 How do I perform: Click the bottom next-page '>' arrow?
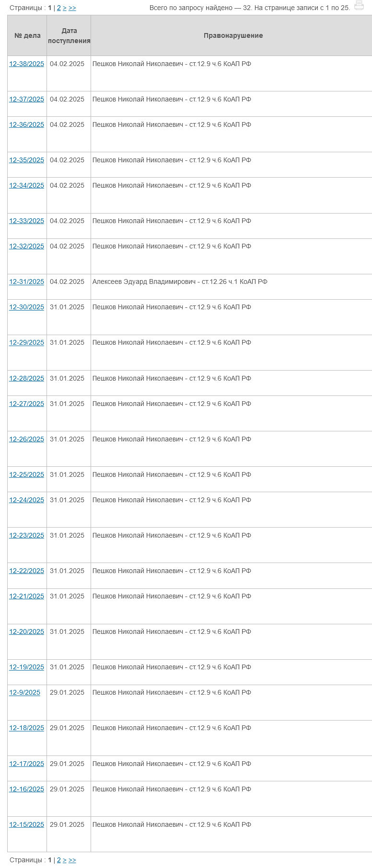click(x=65, y=860)
